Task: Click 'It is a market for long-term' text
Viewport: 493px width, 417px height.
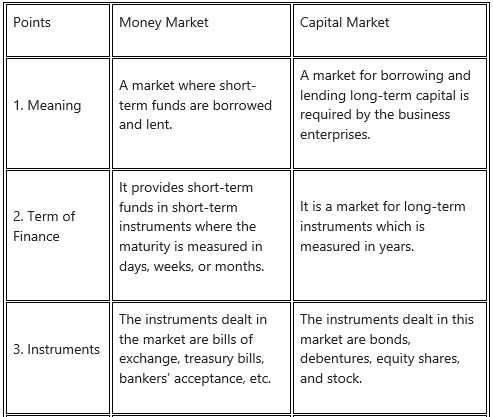Action: pos(383,207)
